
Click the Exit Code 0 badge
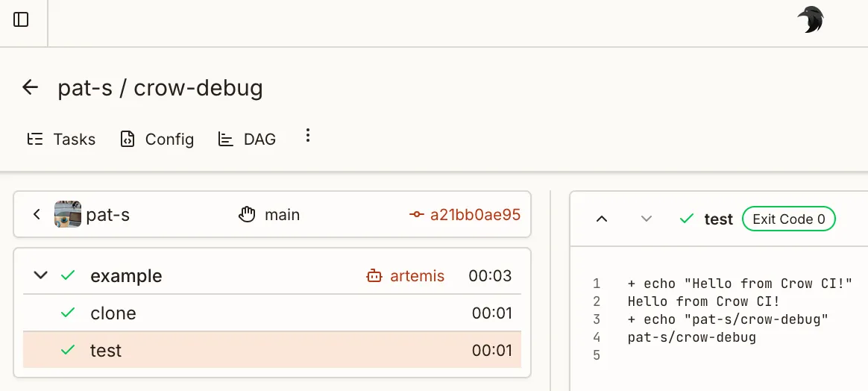[x=788, y=219]
